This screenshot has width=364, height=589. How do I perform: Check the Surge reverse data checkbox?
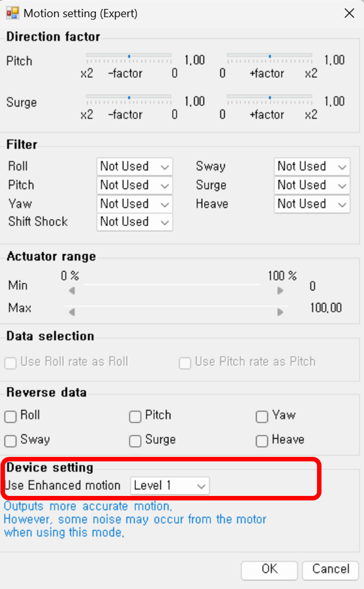pyautogui.click(x=135, y=440)
